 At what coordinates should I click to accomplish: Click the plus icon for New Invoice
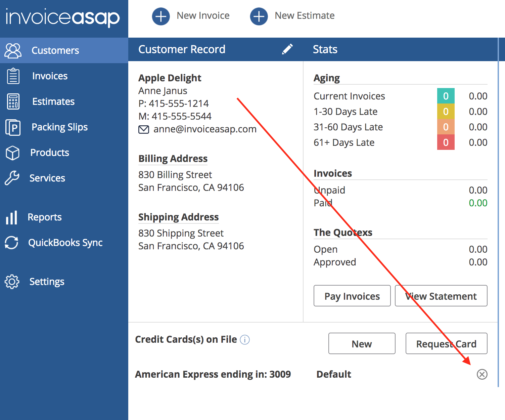click(161, 16)
